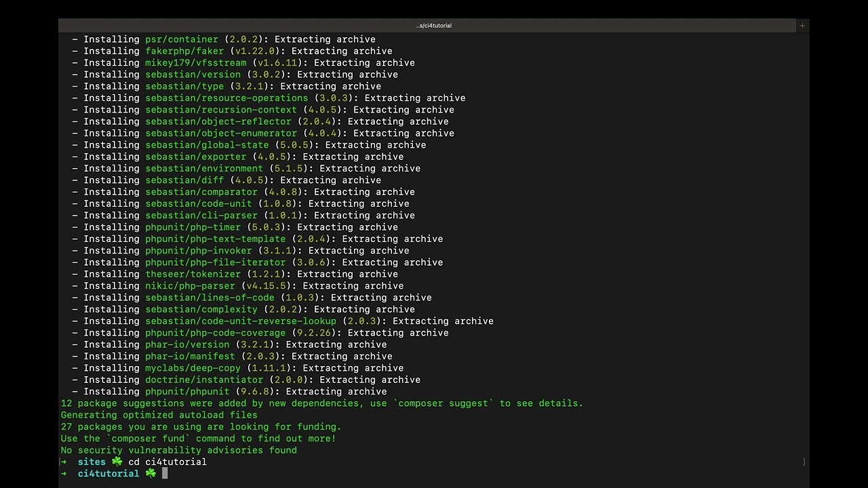Select the ../s/ci4tutorial tab title
The height and width of the screenshot is (488, 868).
tap(434, 26)
